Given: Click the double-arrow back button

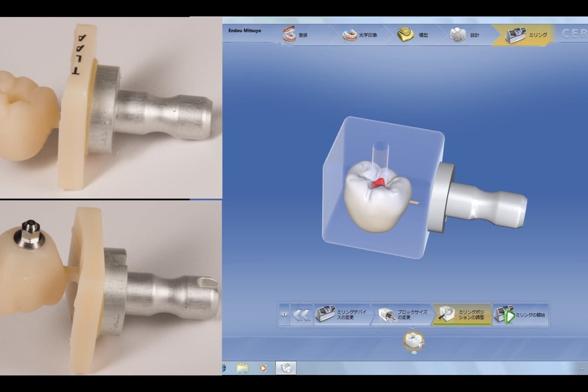Looking at the screenshot, I should click(x=301, y=314).
